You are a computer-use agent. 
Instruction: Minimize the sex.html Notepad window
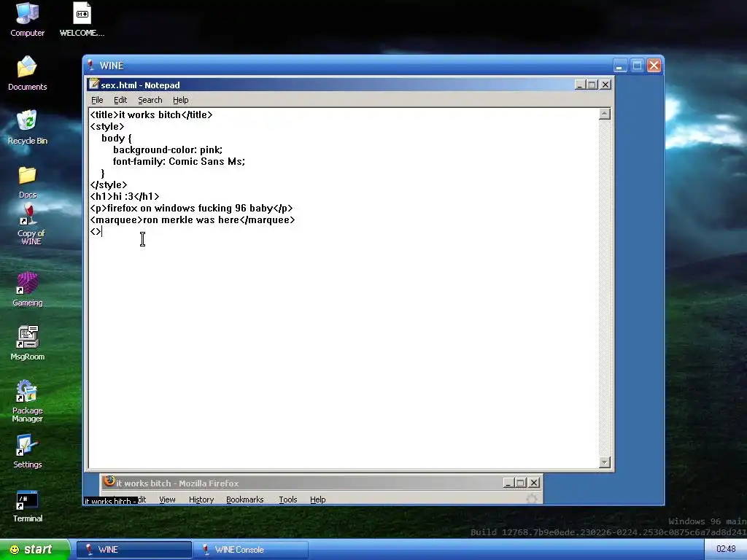pyautogui.click(x=580, y=85)
